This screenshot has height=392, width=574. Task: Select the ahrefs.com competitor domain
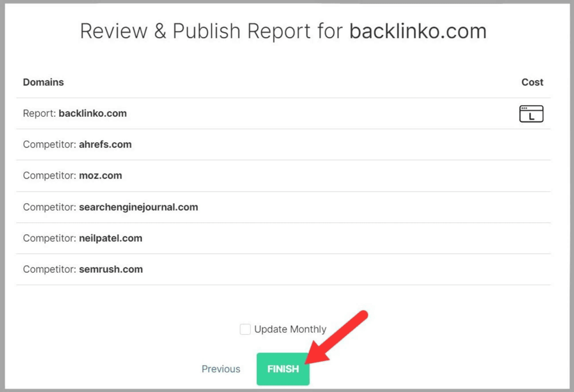[x=105, y=145]
